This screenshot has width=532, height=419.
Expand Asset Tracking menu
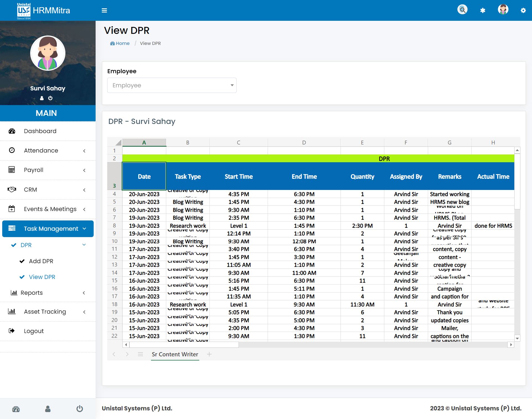(x=48, y=312)
